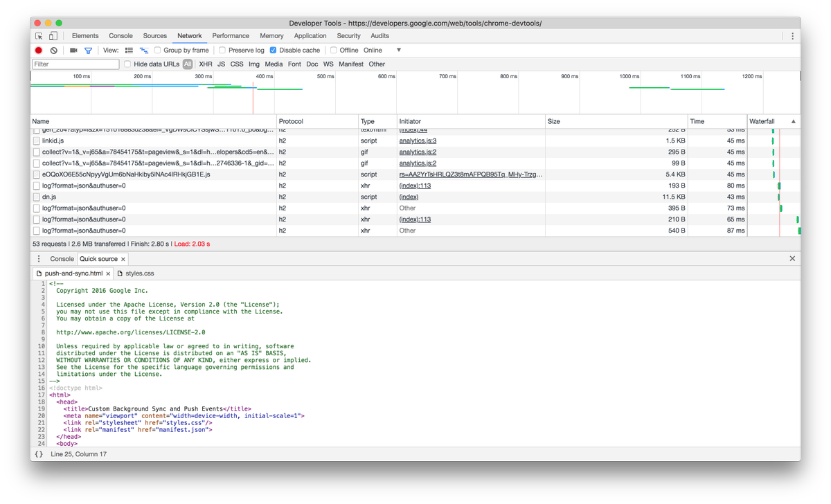Filter requests by Manifest type
This screenshot has width=831, height=504.
[x=351, y=64]
